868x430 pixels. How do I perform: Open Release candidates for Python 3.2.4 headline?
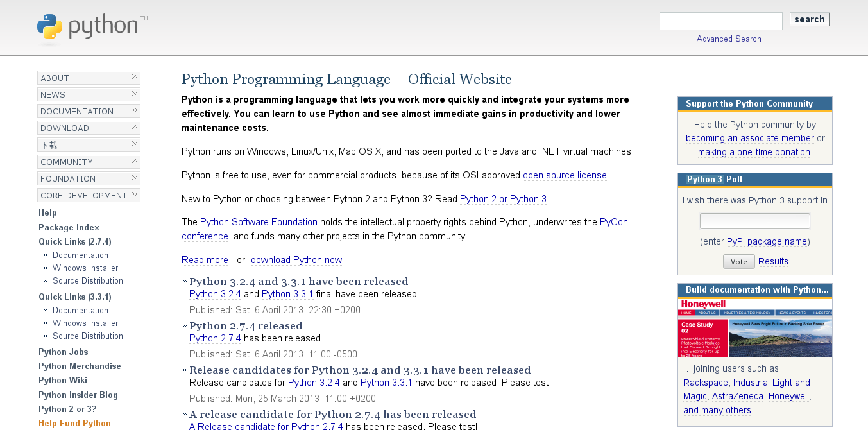pyautogui.click(x=360, y=370)
